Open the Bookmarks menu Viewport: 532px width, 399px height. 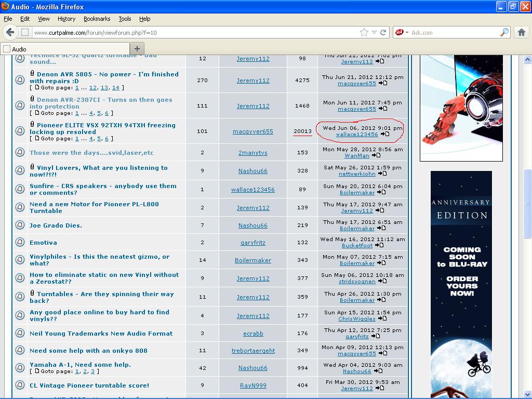click(97, 19)
